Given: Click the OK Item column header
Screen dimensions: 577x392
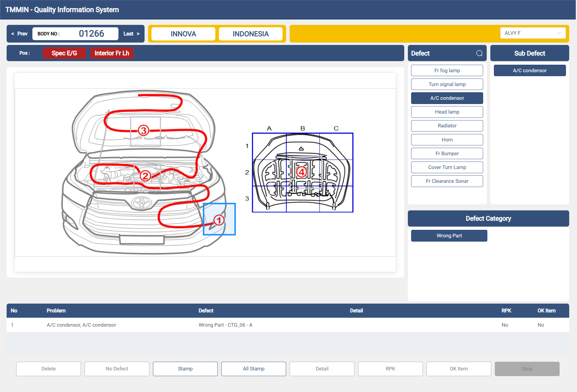Looking at the screenshot, I should pyautogui.click(x=546, y=311).
